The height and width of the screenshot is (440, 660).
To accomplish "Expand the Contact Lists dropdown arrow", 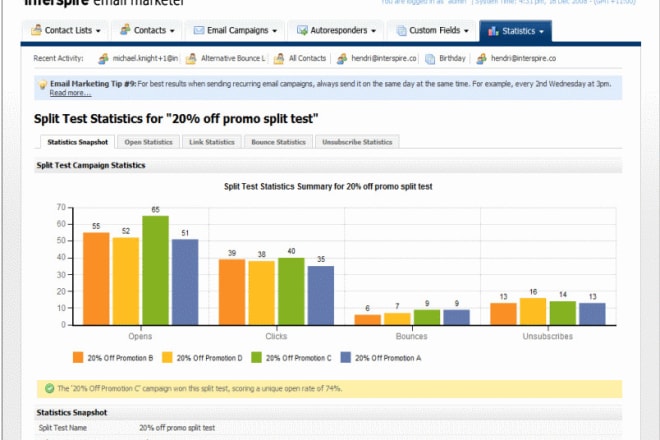I will (98, 31).
